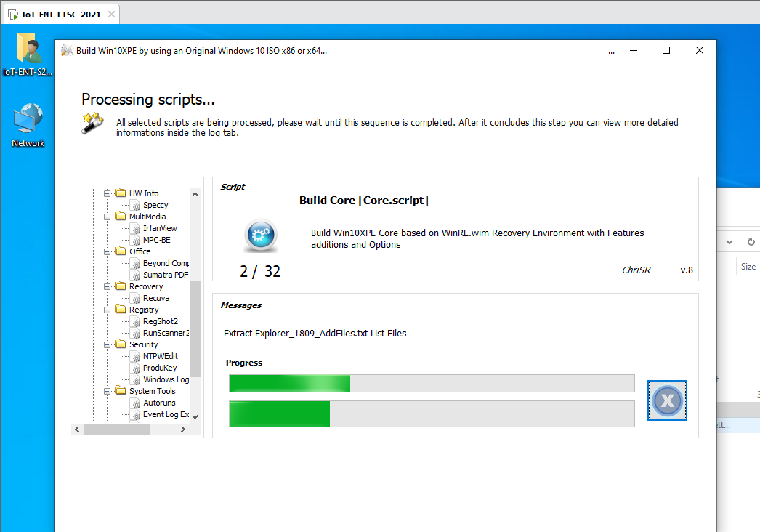The image size is (760, 532).
Task: Click the 'ChriSR' author name
Action: tap(636, 270)
